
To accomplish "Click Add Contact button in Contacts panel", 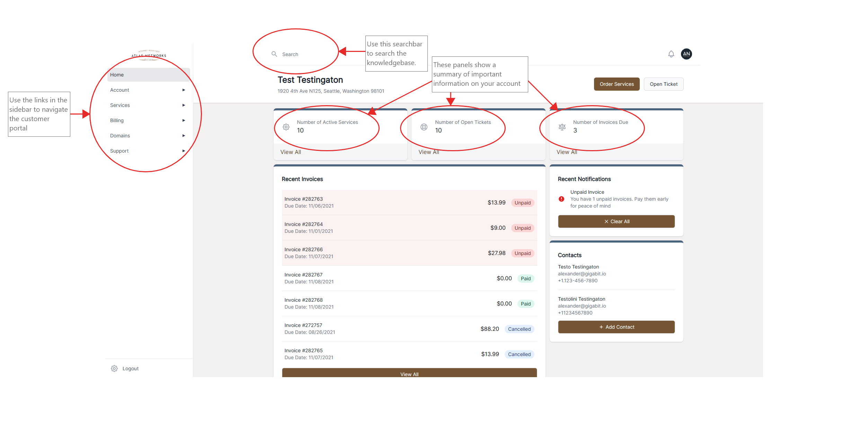I will [616, 327].
